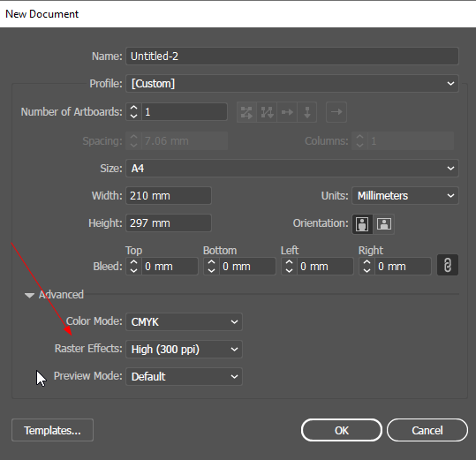This screenshot has height=460, width=476.
Task: Open the Preview Mode dropdown
Action: pyautogui.click(x=184, y=376)
